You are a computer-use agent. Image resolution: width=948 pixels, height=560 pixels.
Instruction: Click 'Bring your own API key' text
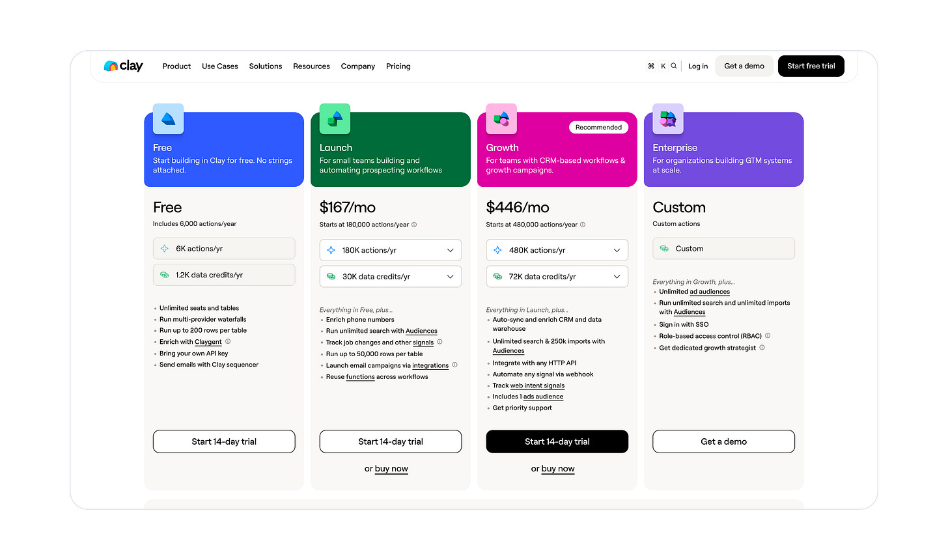click(194, 354)
